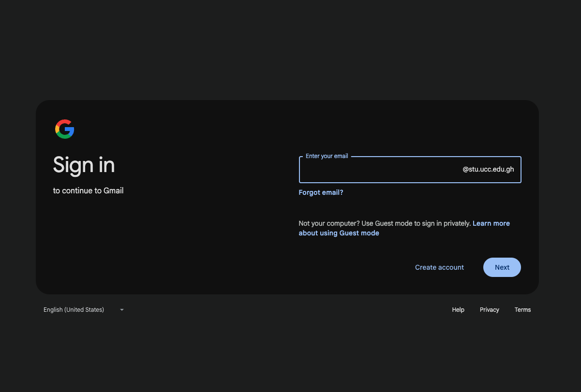Image resolution: width=581 pixels, height=392 pixels.
Task: Open the Privacy link in footer
Action: point(490,310)
